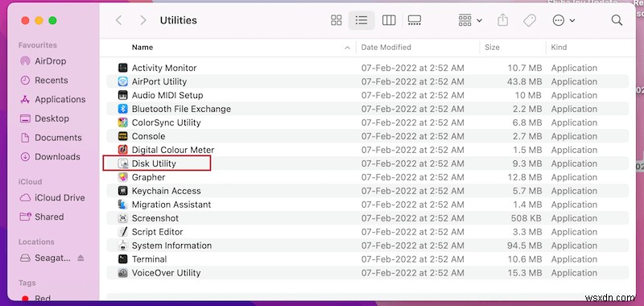Click the Grapher file name
This screenshot has height=306, width=644.
click(148, 177)
